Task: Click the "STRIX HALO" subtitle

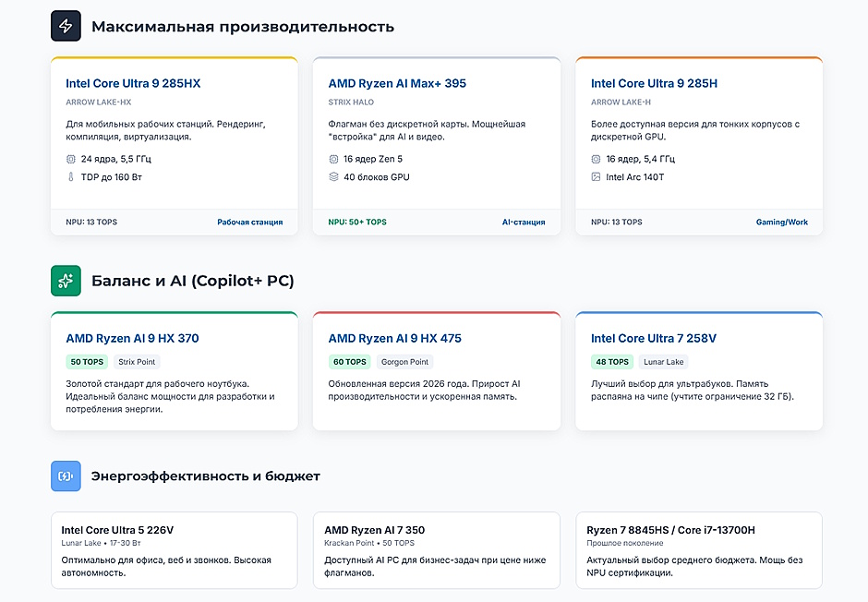Action: 351,102
